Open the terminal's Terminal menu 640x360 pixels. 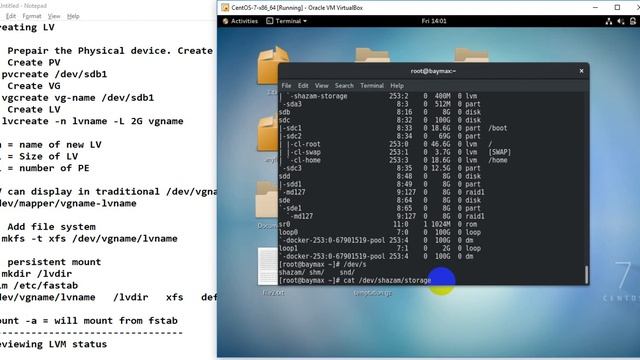[x=372, y=86]
